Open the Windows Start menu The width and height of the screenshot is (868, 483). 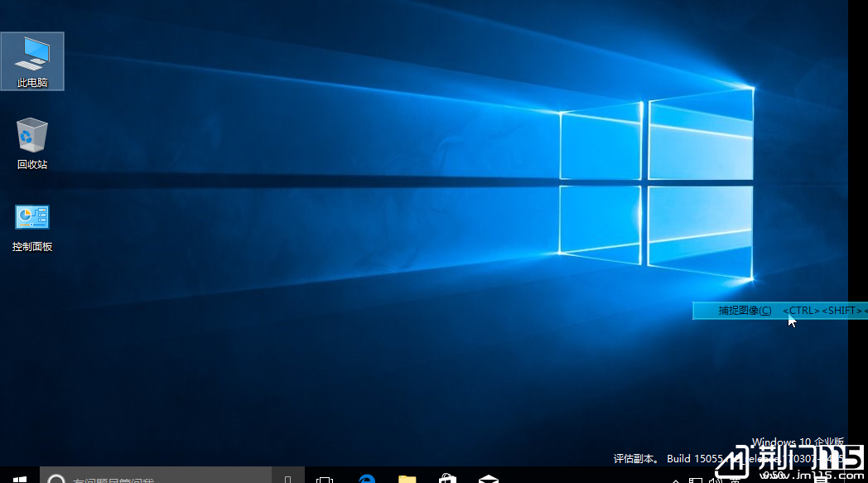pyautogui.click(x=19, y=479)
